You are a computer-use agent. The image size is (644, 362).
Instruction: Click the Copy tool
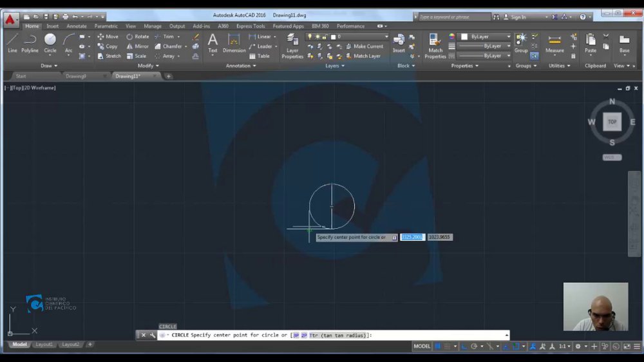point(108,46)
